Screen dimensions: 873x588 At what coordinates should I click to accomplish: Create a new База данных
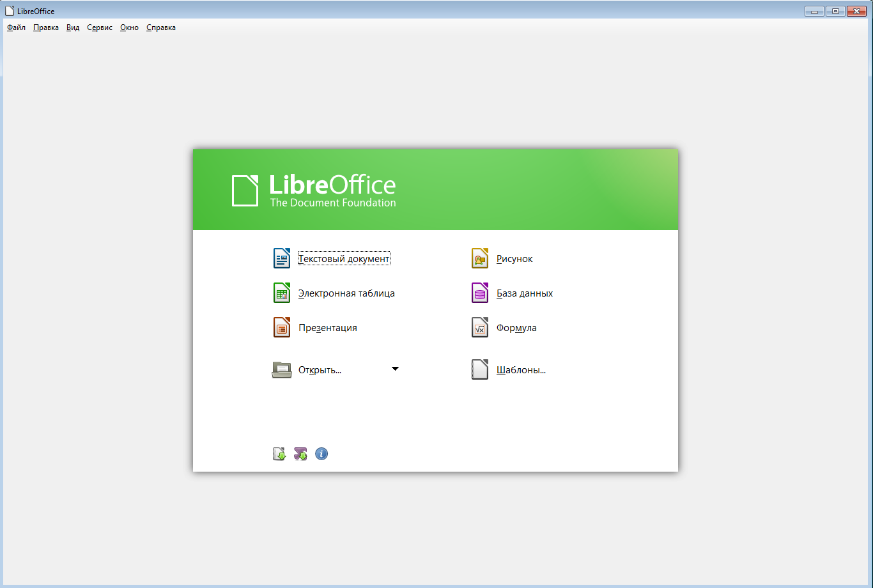[513, 293]
